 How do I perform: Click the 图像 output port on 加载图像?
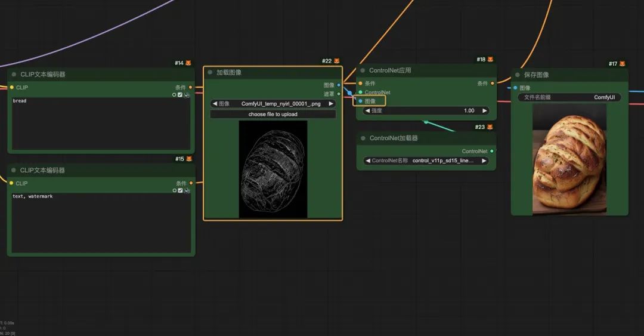click(339, 85)
